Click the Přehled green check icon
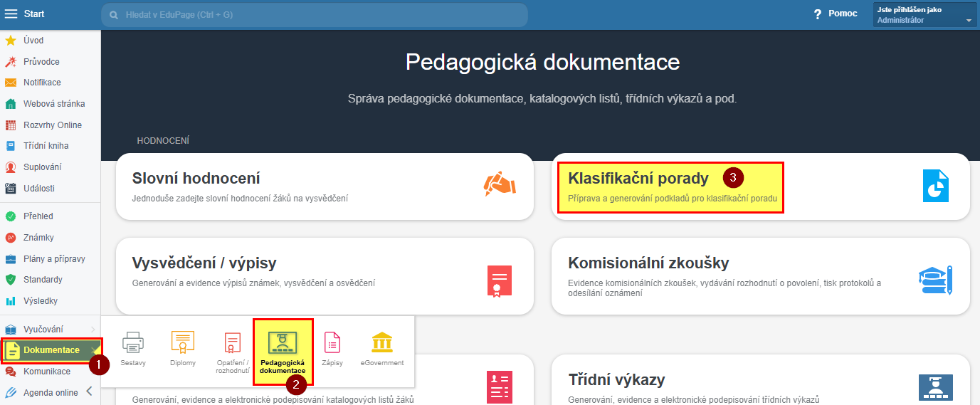The width and height of the screenshot is (980, 405). [x=11, y=216]
